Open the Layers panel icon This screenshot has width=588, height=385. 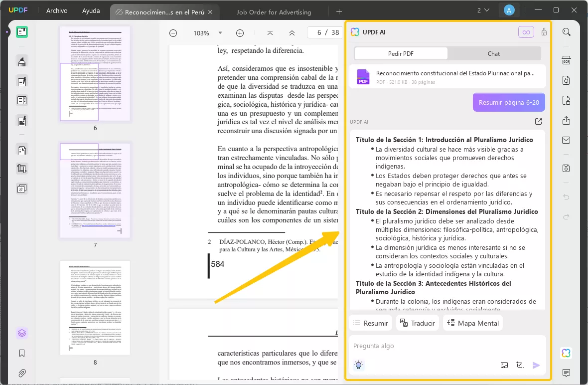click(22, 333)
